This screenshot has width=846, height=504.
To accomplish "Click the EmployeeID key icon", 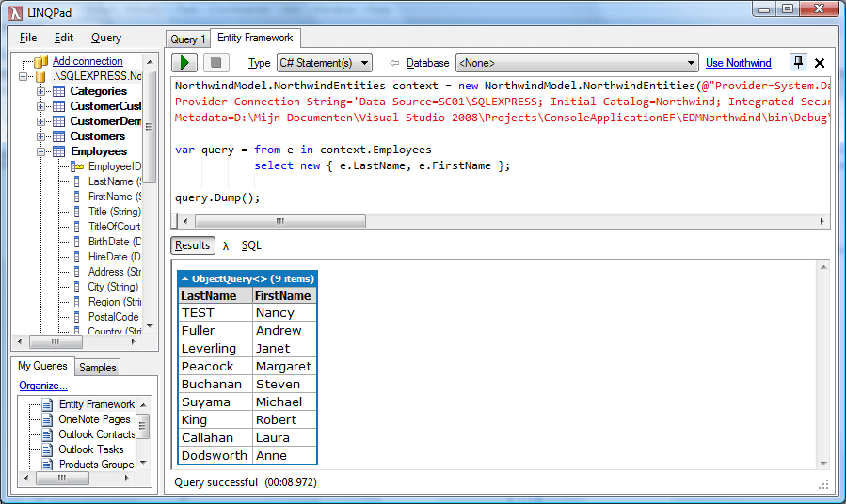I will 76,166.
